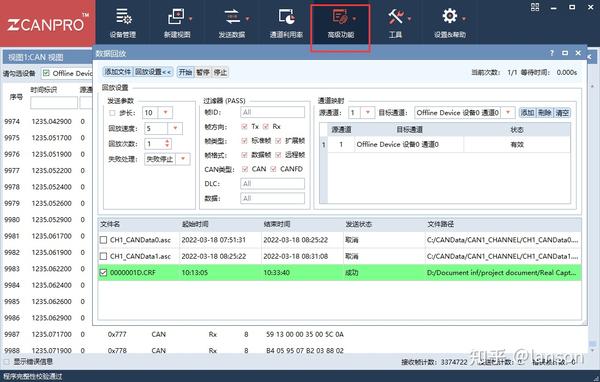
Task: Toggle the Offline Device checkbox in CAN view
Action: [x=46, y=73]
